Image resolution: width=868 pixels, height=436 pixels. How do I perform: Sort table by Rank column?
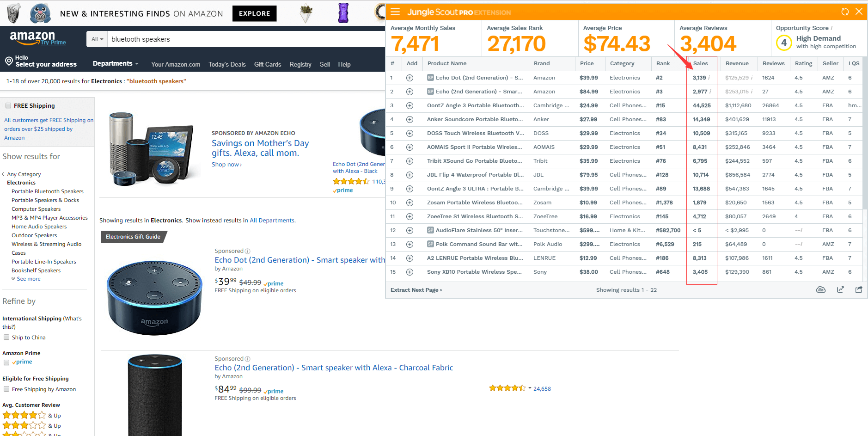coord(663,63)
